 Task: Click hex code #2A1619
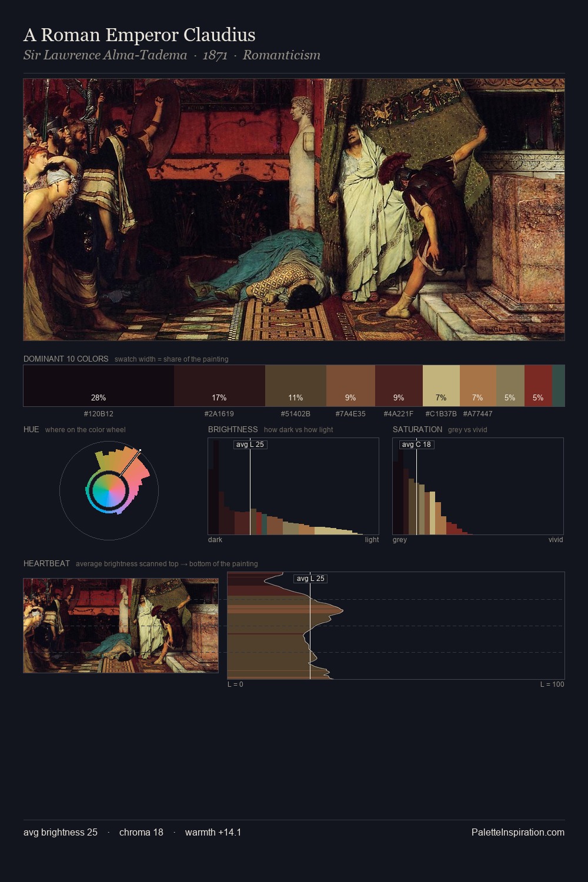[219, 414]
